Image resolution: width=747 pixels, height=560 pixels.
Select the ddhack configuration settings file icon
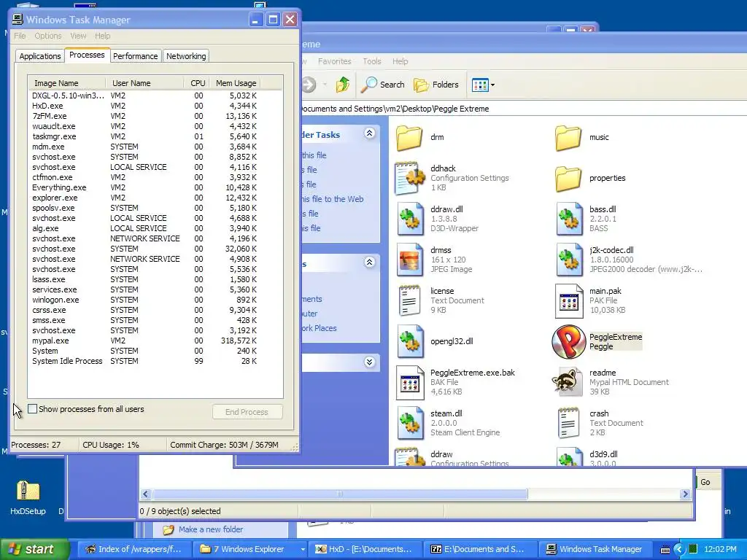pos(409,179)
